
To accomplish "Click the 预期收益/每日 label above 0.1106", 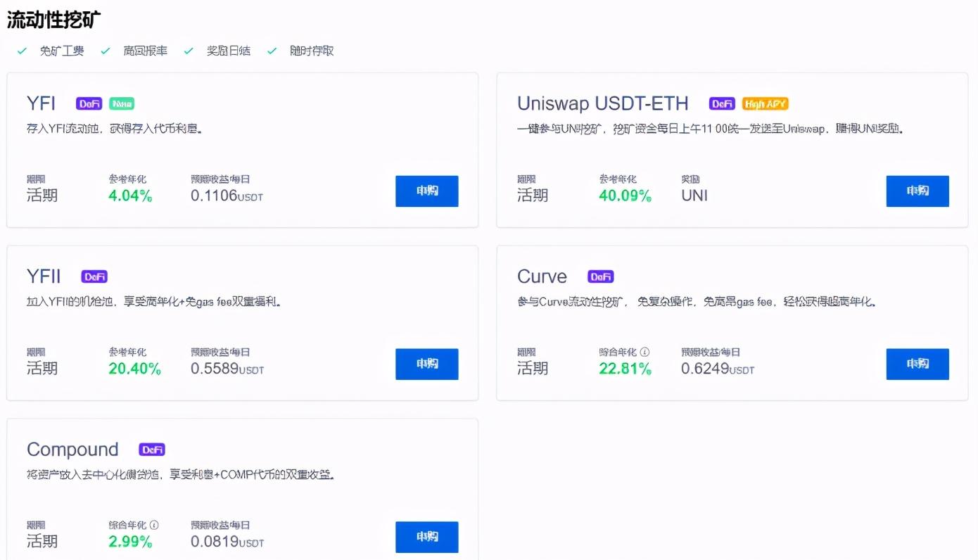I will tap(220, 179).
